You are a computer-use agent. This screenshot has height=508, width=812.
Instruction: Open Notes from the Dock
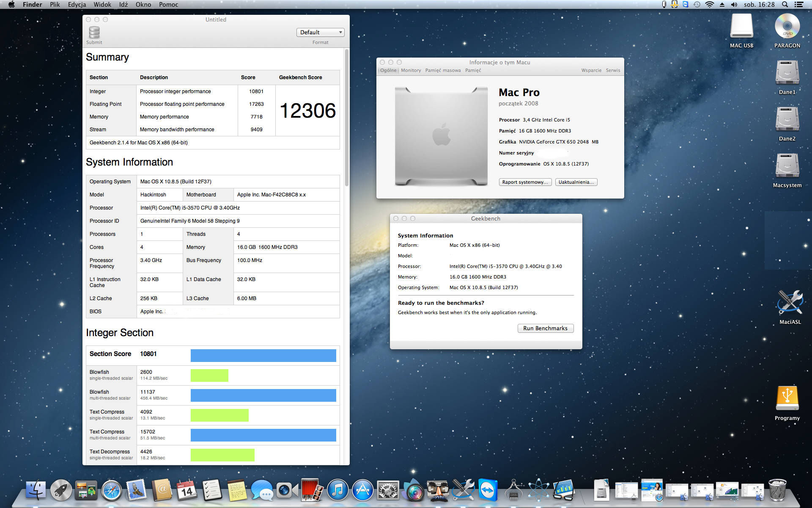(x=237, y=490)
